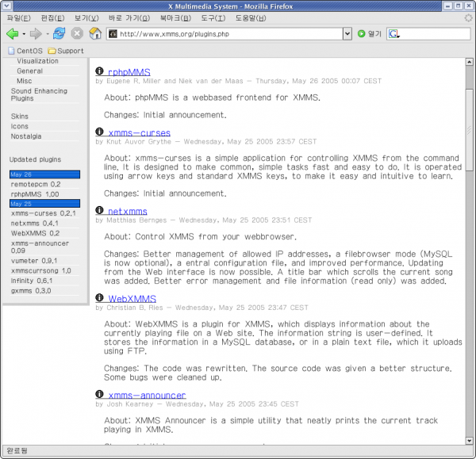Open the 파일(F) menu

point(19,18)
